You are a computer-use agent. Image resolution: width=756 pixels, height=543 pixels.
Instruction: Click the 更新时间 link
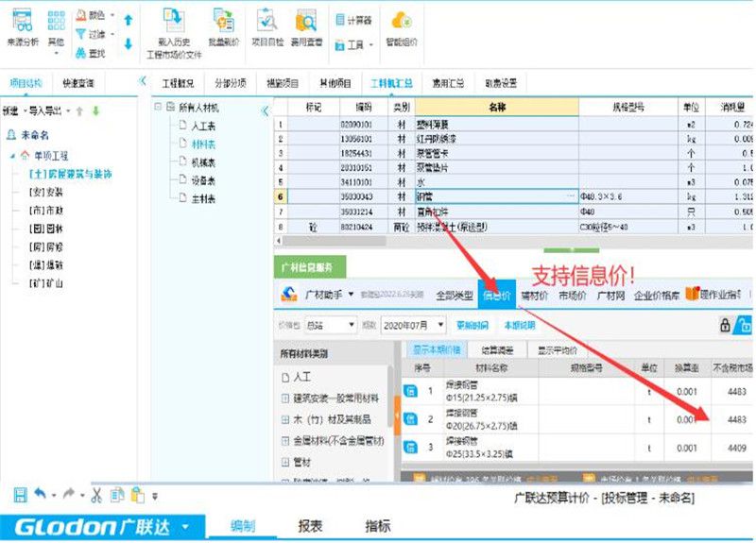tap(472, 325)
